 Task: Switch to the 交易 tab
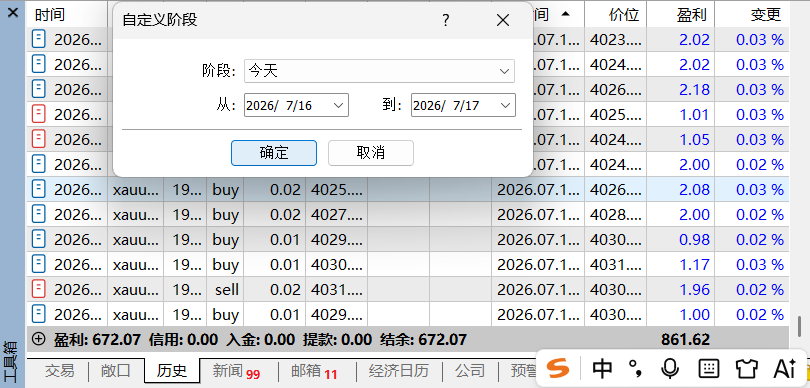[59, 370]
